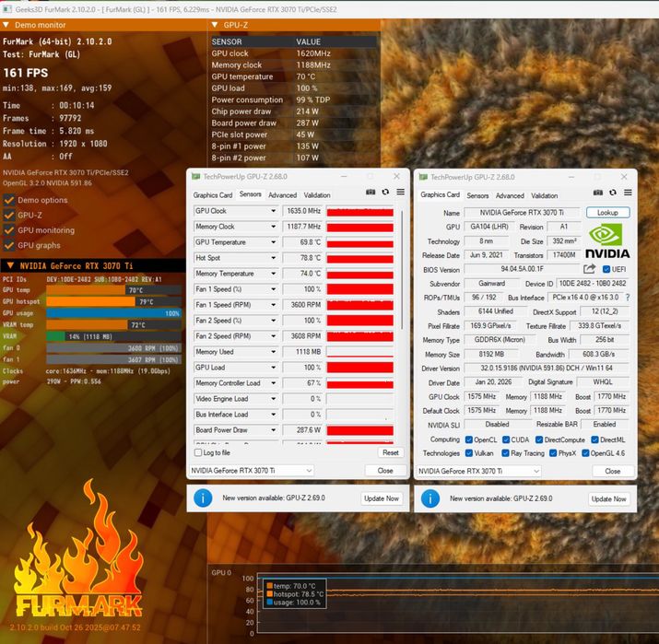Click VRAM green usage bar
The image size is (659, 644).
[55, 336]
